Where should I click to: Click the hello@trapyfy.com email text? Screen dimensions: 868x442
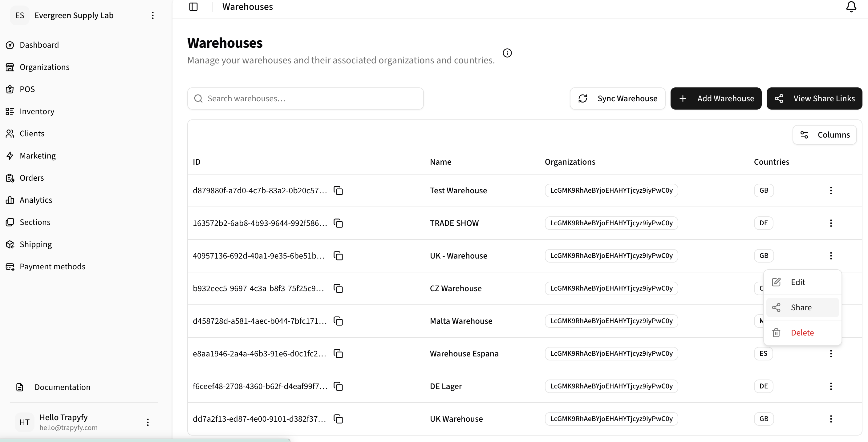(68, 428)
